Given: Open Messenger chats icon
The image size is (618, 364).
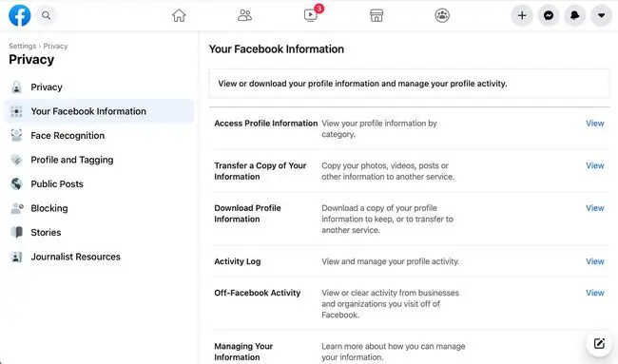Looking at the screenshot, I should 549,15.
